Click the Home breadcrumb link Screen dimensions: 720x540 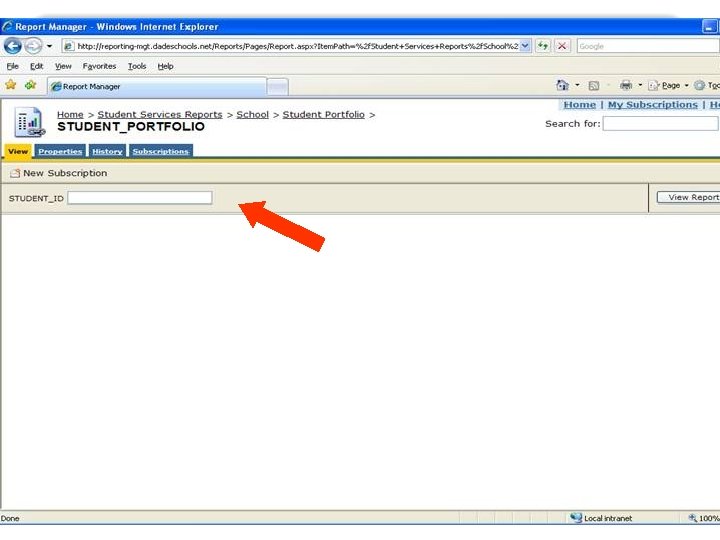pos(70,114)
